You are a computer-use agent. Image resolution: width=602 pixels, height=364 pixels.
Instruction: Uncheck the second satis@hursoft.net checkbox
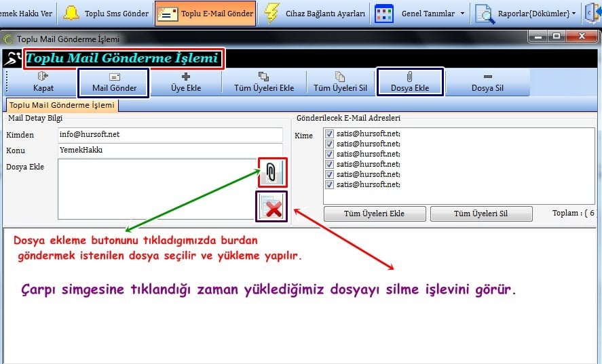[329, 144]
